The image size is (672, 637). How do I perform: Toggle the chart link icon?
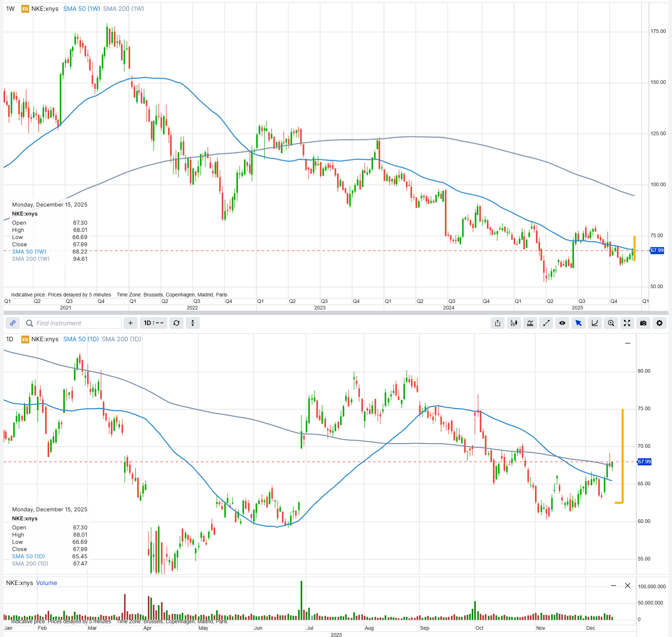click(x=13, y=323)
